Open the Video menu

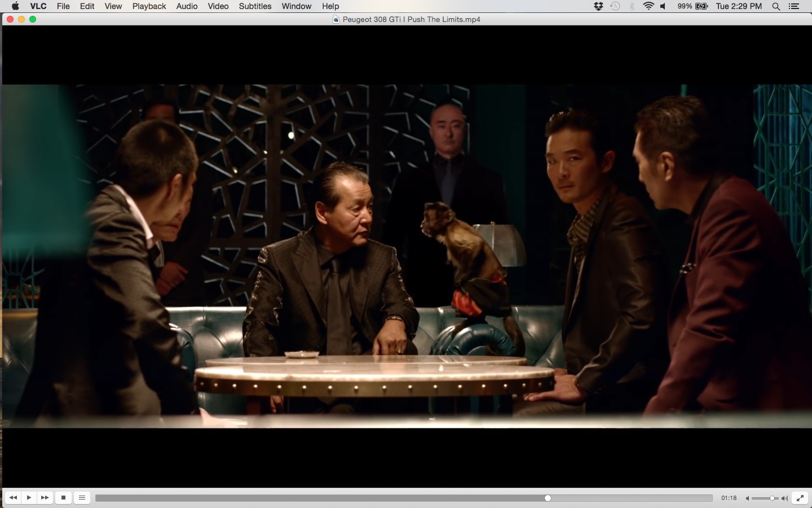pos(218,6)
